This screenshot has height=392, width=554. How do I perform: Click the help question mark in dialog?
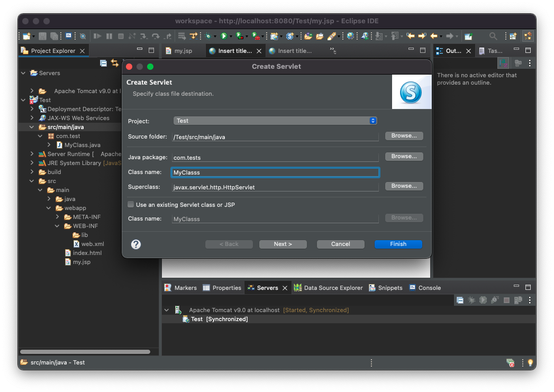click(136, 244)
